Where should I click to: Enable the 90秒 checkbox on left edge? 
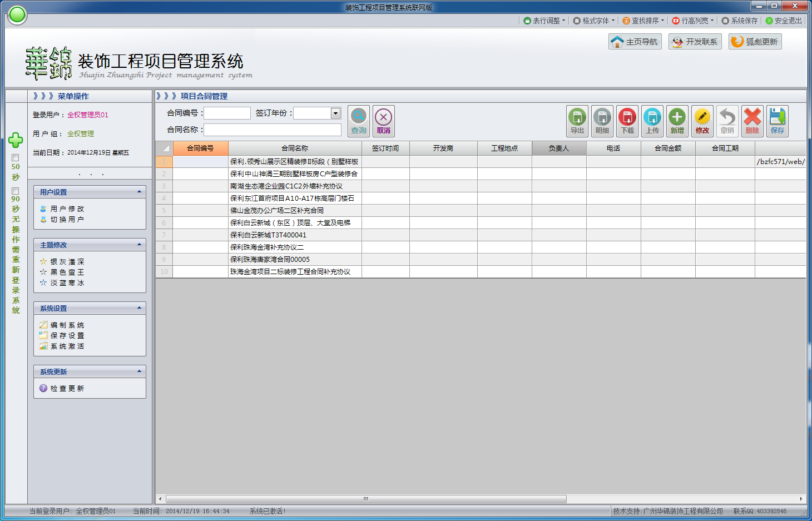(x=15, y=190)
